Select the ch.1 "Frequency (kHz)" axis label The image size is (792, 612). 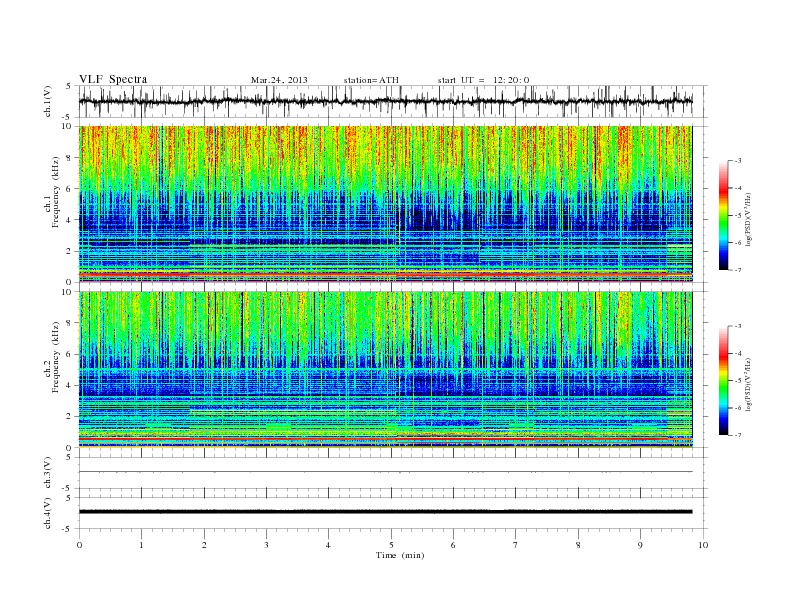pos(55,192)
